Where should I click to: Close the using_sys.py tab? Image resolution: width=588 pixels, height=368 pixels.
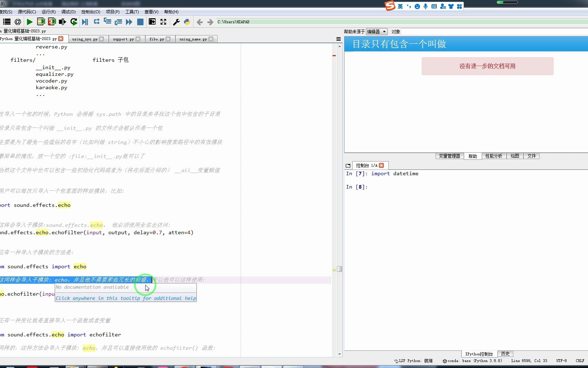(x=101, y=39)
